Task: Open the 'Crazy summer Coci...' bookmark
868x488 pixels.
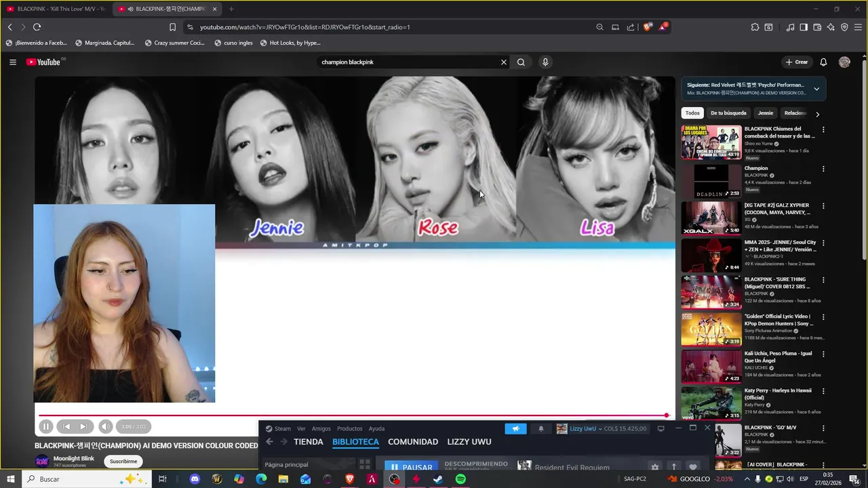Action: pyautogui.click(x=174, y=43)
